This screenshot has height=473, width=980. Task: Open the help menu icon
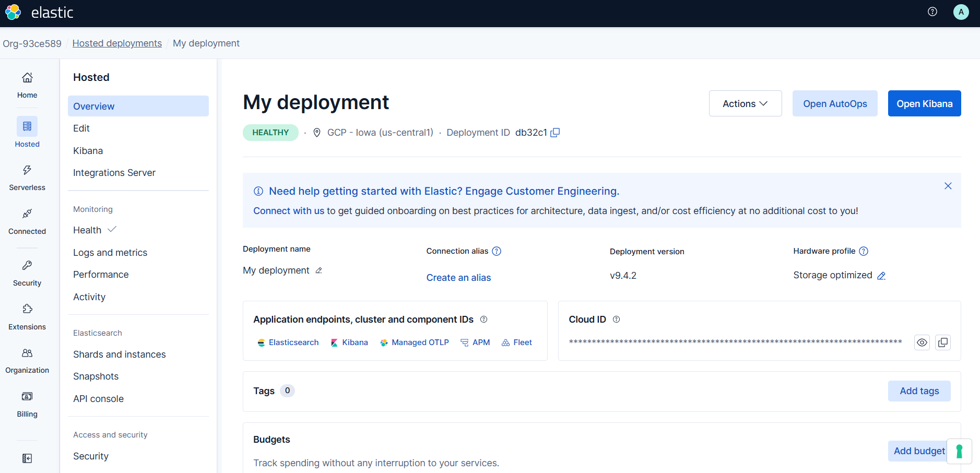point(932,11)
